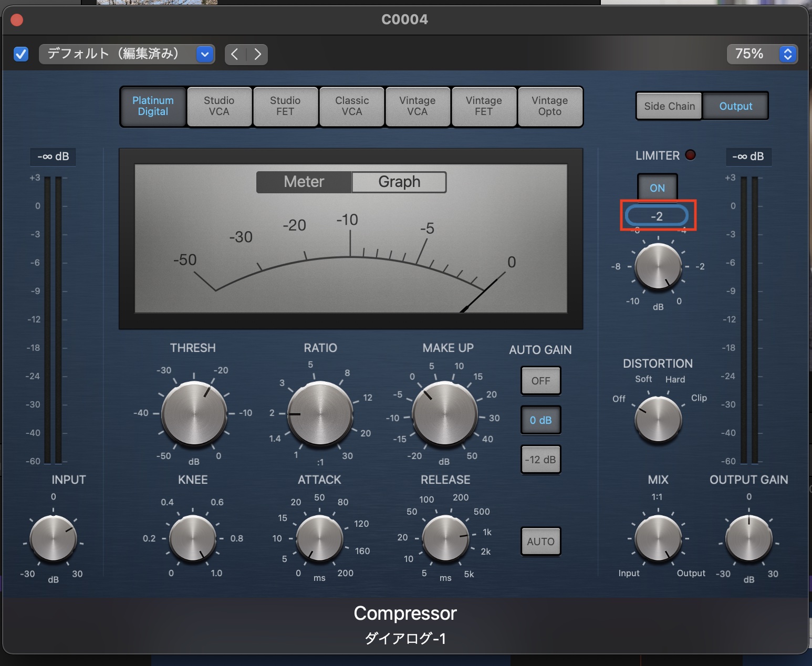Switch to Studio VCA circuit type
The height and width of the screenshot is (666, 812).
pos(219,107)
